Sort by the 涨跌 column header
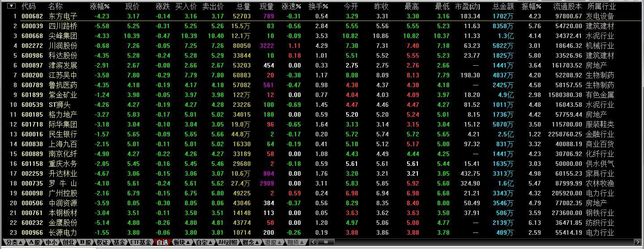Image resolution: width=644 pixels, height=249 pixels. 163,6
